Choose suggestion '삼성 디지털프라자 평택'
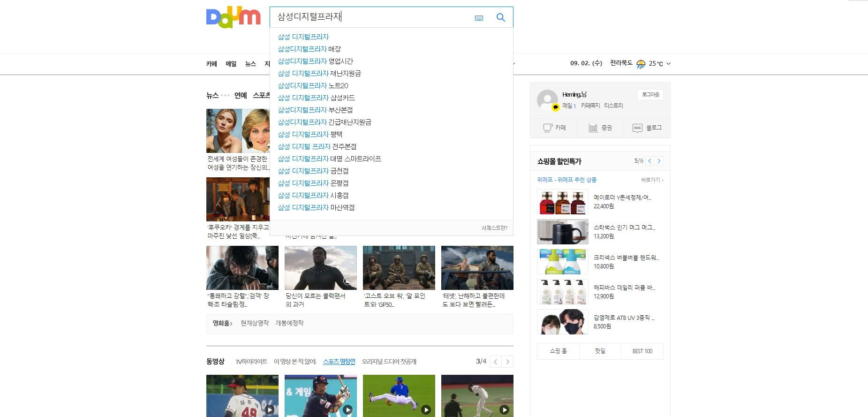The image size is (868, 417). (x=310, y=134)
